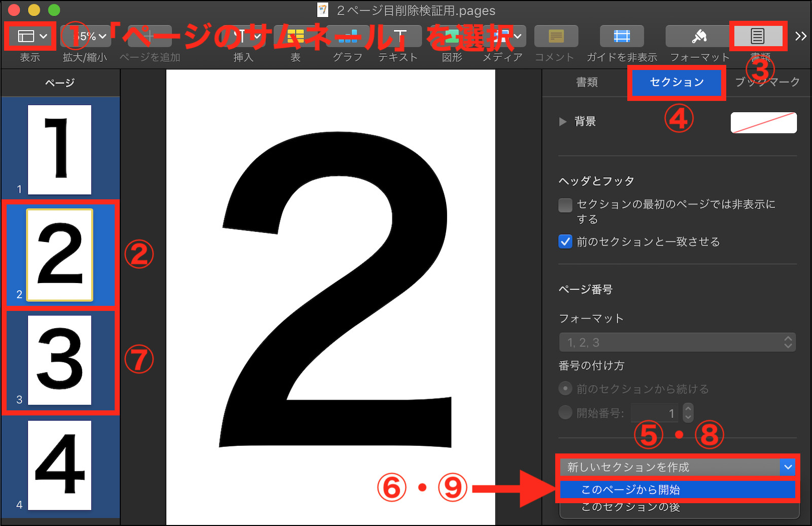Click the Chart (グラフ) toolbar icon
Screen dimensions: 812x526
(348, 36)
